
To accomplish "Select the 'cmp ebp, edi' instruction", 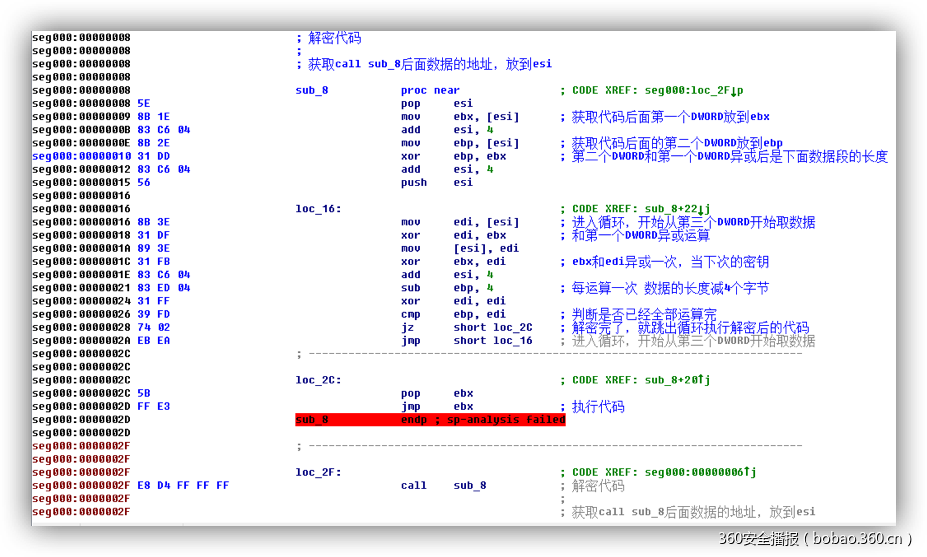I will point(453,314).
